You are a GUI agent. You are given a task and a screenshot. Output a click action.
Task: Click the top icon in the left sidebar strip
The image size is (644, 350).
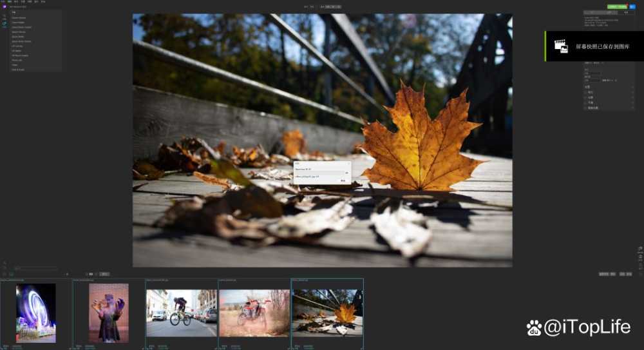pos(4,15)
